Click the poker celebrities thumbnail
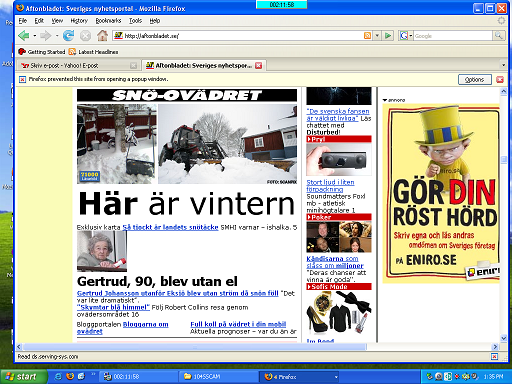Image resolution: width=512 pixels, height=384 pixels. click(339, 237)
